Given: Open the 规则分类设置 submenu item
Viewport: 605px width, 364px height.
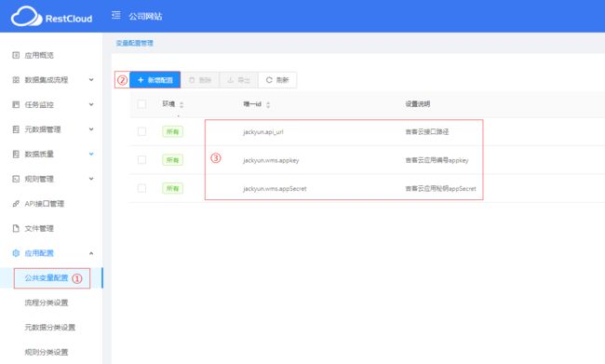Looking at the screenshot, I should [x=47, y=352].
